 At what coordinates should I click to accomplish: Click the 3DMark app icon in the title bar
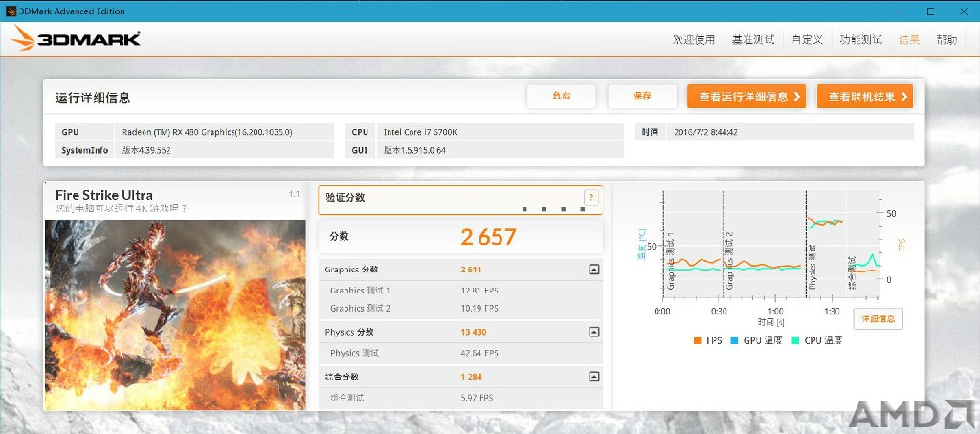pos(10,11)
